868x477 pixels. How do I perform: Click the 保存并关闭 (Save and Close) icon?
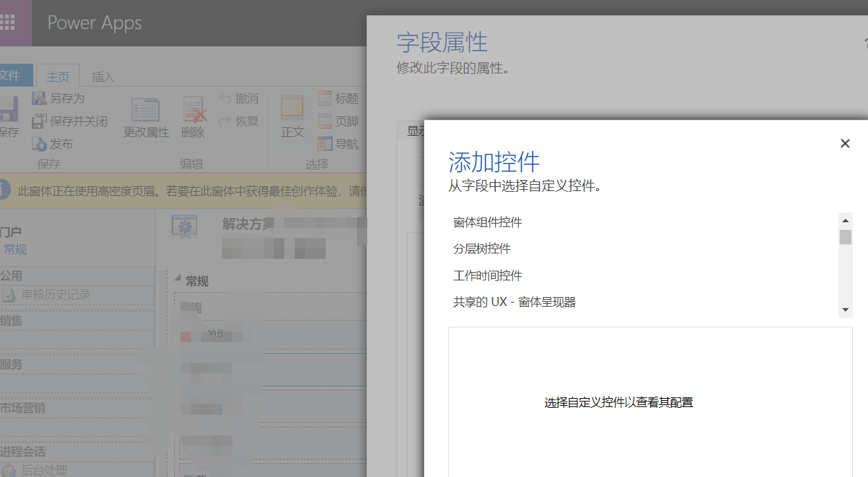pos(39,120)
